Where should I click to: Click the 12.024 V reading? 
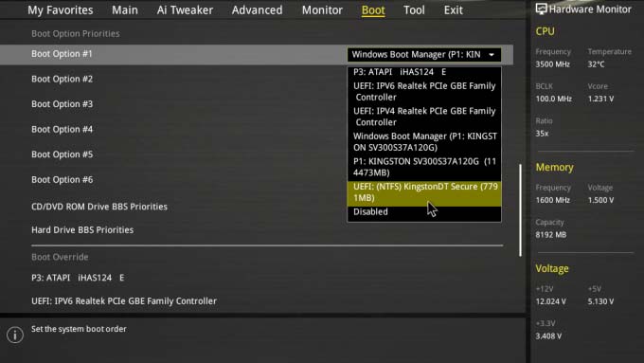point(551,301)
